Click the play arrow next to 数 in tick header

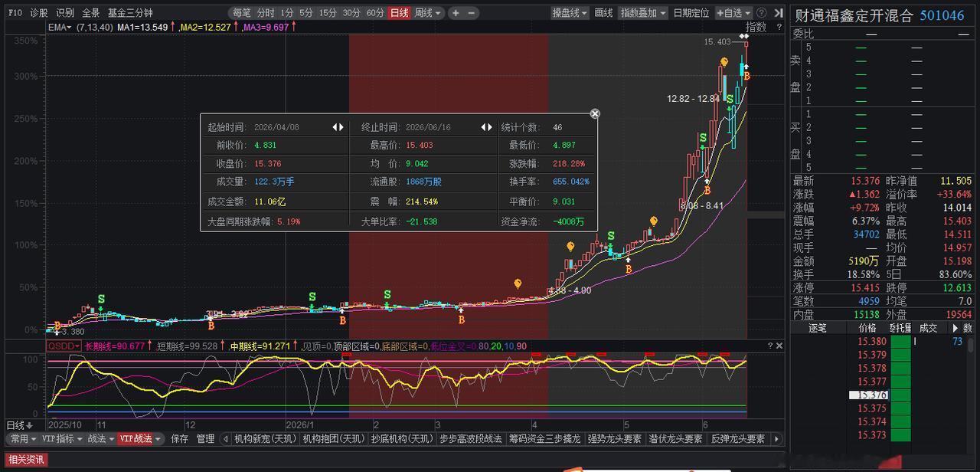955,328
